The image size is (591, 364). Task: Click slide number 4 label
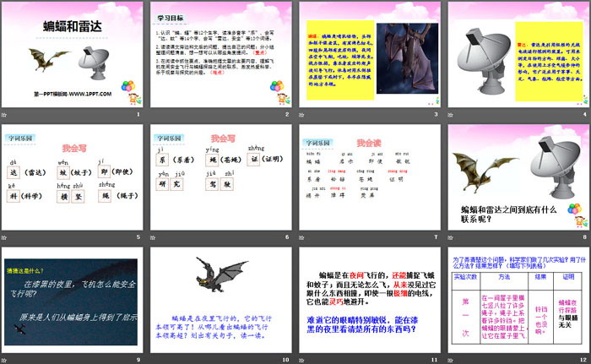click(585, 114)
